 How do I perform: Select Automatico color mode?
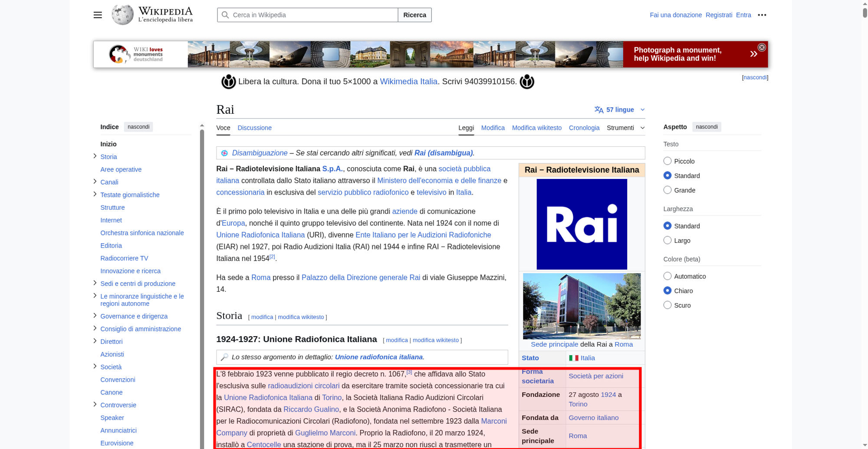coord(667,276)
